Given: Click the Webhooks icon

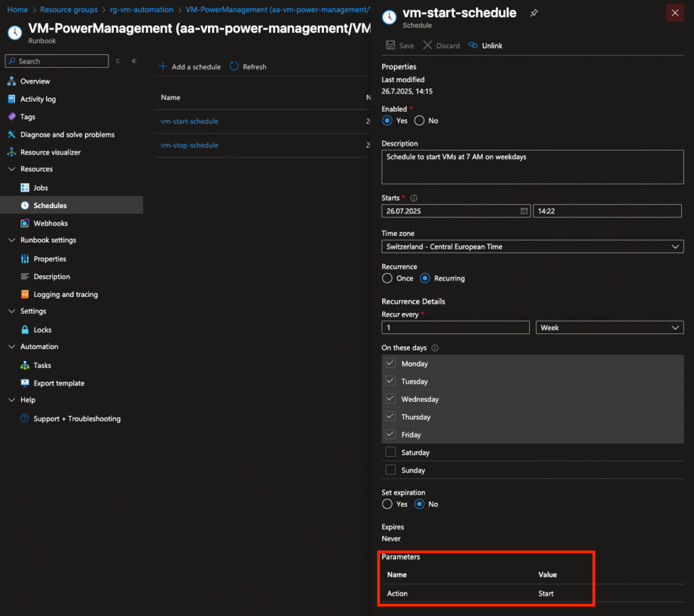Looking at the screenshot, I should click(25, 223).
